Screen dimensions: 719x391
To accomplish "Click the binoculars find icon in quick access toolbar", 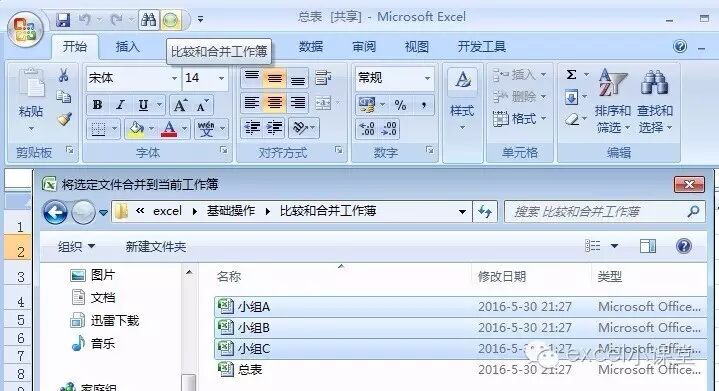I will (149, 20).
